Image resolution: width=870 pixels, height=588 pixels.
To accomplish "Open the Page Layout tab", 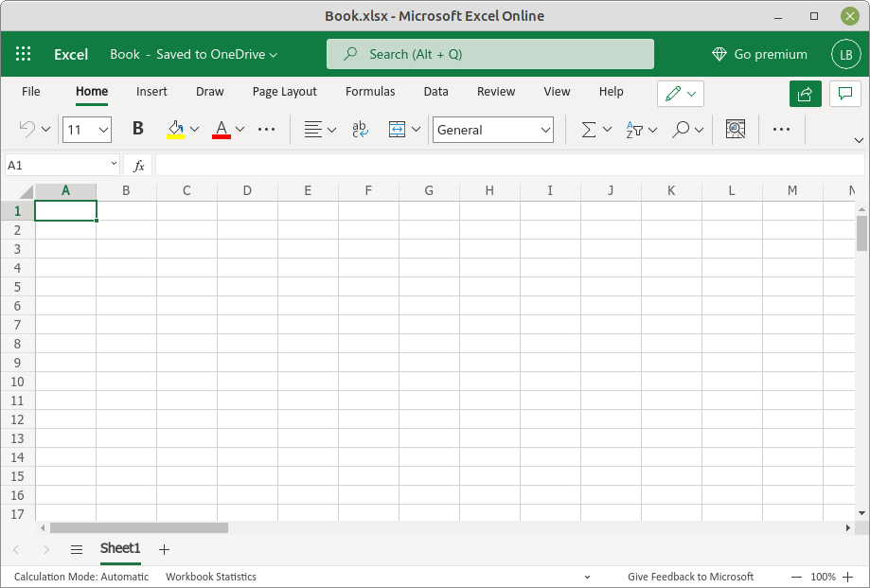I will pos(285,92).
